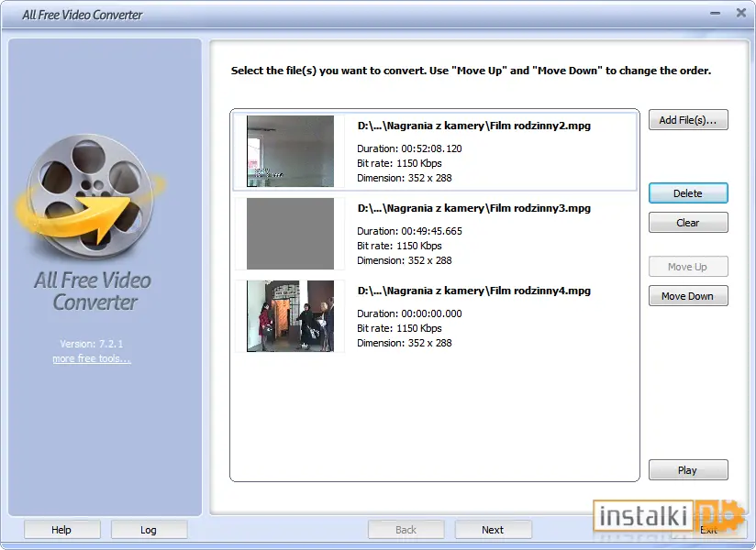Click the Move Up button
This screenshot has width=756, height=550.
coord(688,267)
